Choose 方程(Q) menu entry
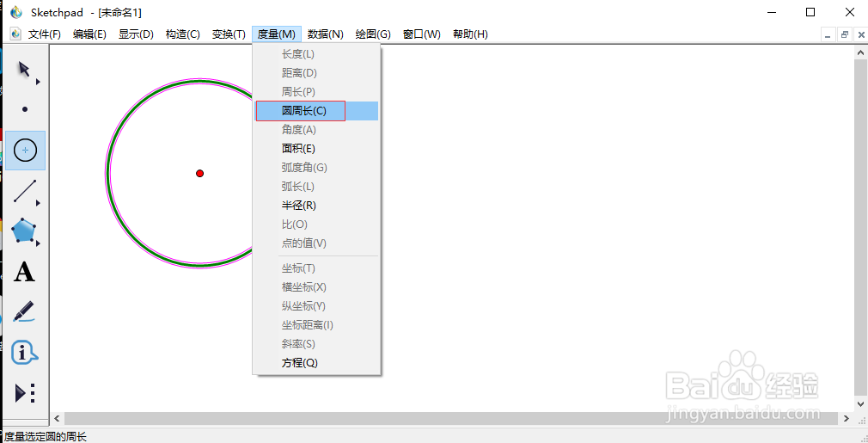Viewport: 868px width, 443px height. pyautogui.click(x=316, y=363)
